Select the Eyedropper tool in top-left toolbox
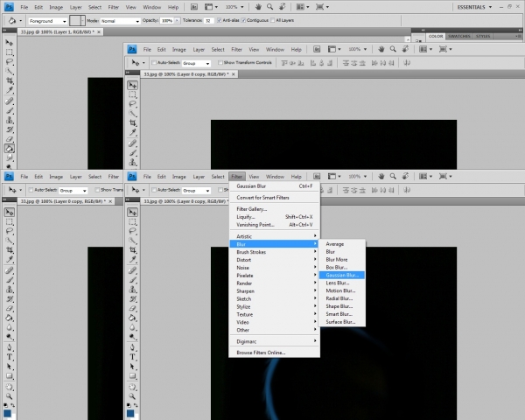The height and width of the screenshot is (420, 525). pyautogui.click(x=10, y=90)
